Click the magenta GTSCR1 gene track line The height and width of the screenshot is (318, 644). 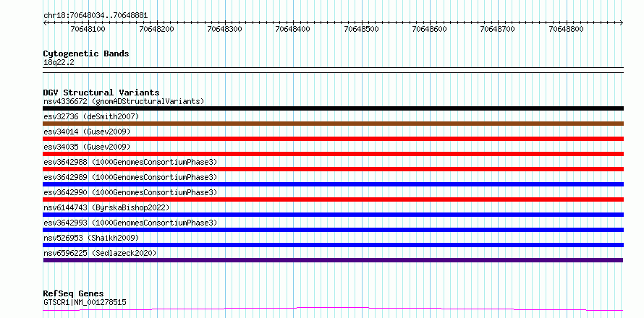tap(333, 309)
